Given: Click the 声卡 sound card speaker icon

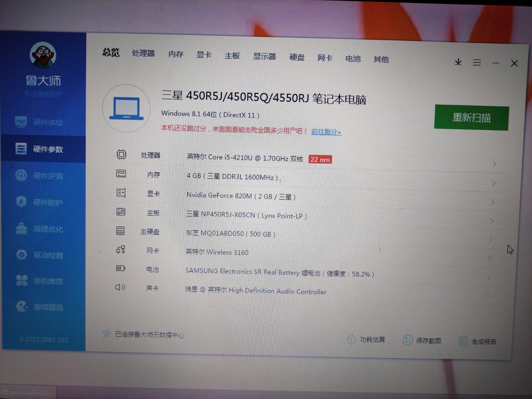Looking at the screenshot, I should 120,287.
